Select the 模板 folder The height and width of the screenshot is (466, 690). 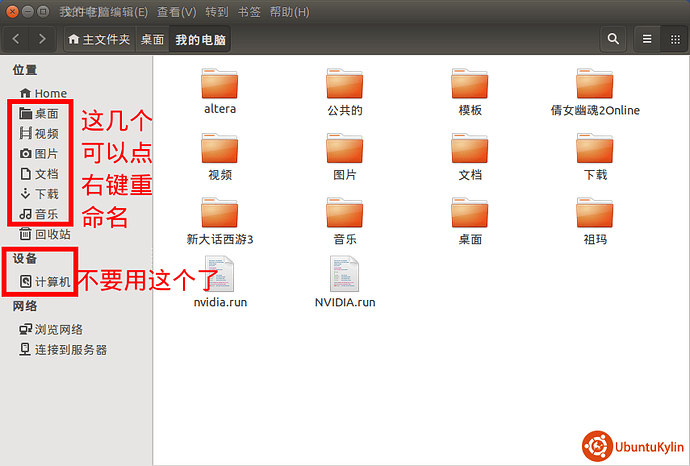coord(470,92)
